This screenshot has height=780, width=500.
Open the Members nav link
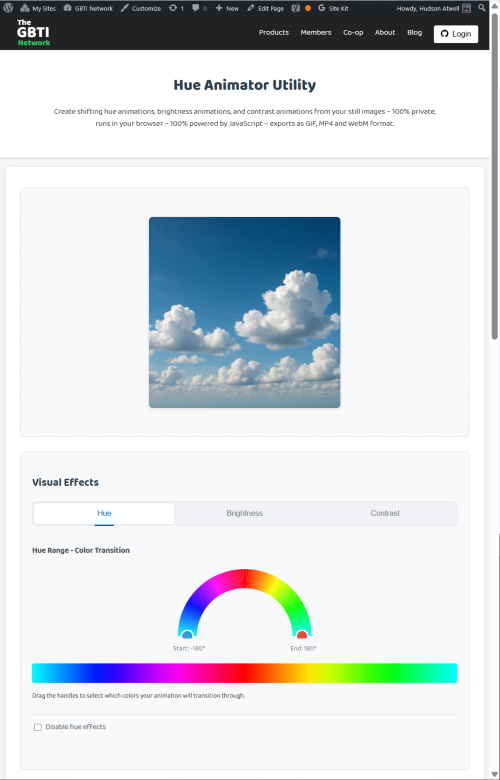click(x=315, y=32)
